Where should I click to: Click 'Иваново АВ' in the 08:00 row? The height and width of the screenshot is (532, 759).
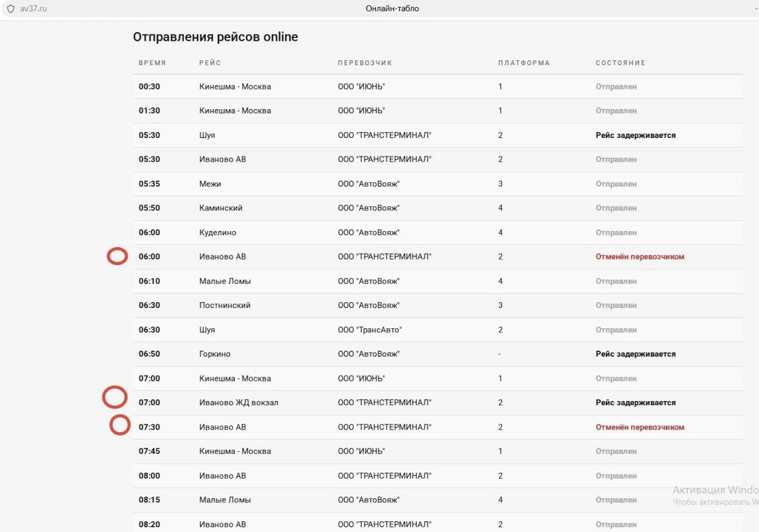[222, 476]
